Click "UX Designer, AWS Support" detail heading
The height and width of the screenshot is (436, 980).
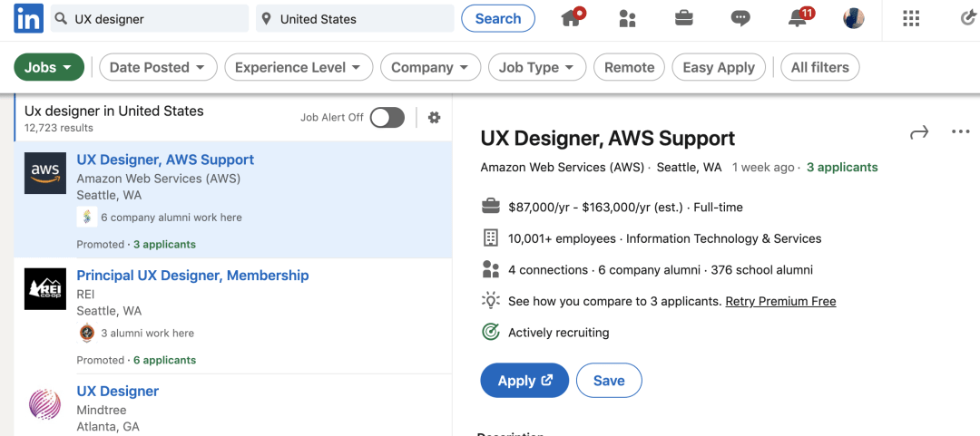[607, 138]
